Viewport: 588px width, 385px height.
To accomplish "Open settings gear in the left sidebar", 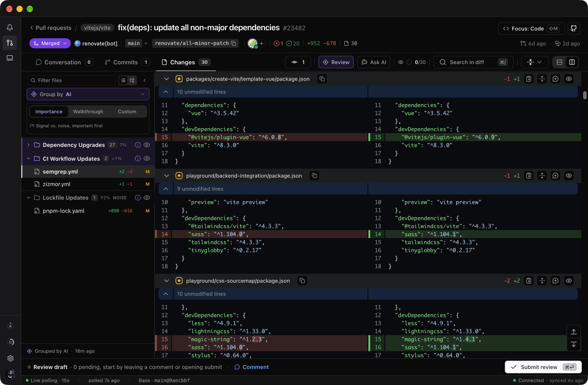I will pyautogui.click(x=10, y=358).
